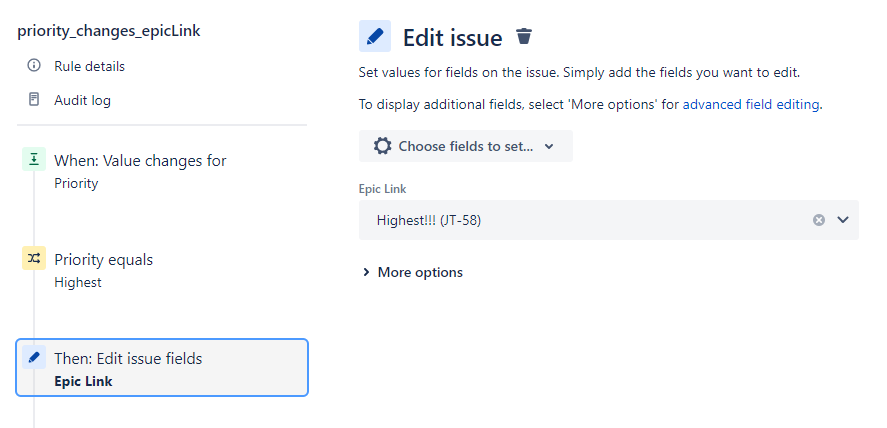Click the blue pencil icon next to Edit issue heading
Viewport: 887px width, 428px height.
click(x=374, y=36)
